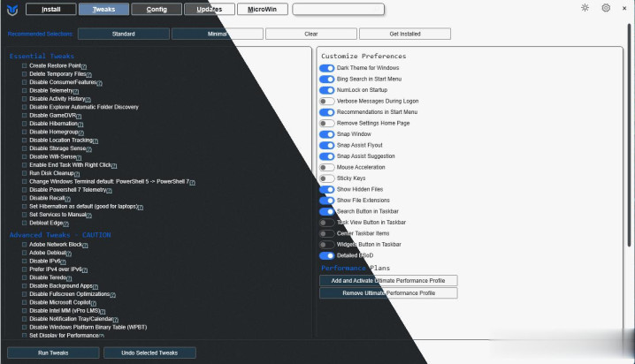Toggle Mouse Acceleration switch
This screenshot has height=364, width=635.
[x=326, y=167]
